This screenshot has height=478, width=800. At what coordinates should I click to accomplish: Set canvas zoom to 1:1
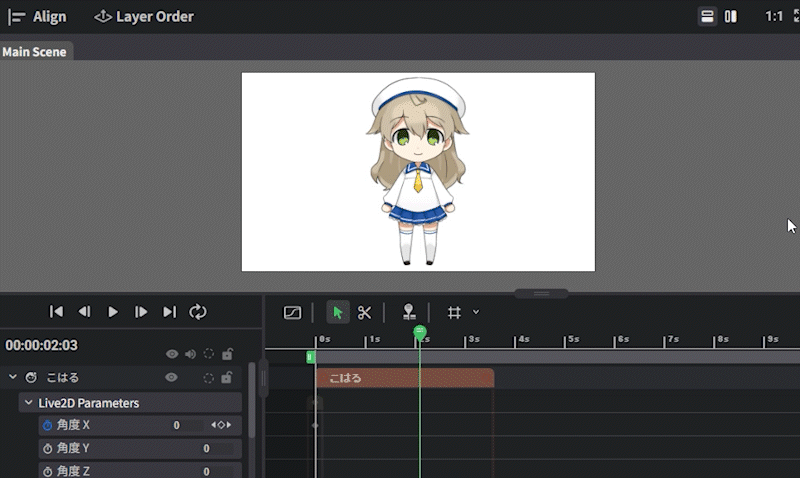coord(773,17)
